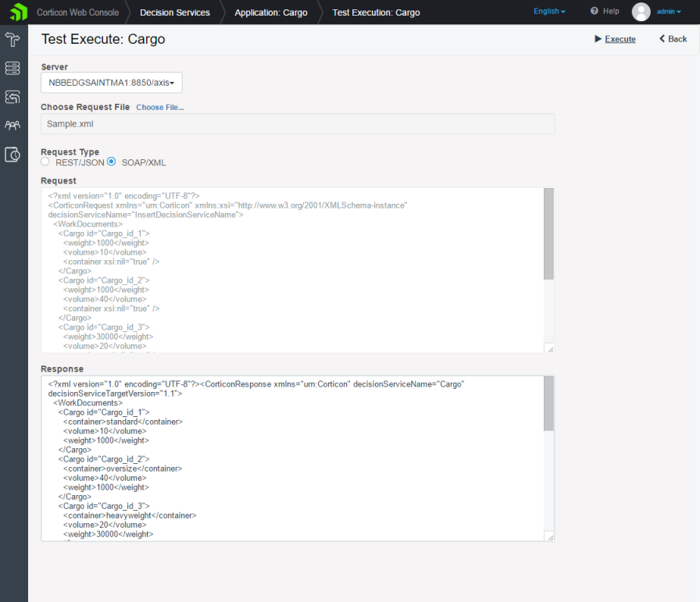Click the Response box vertical scrollbar
This screenshot has height=602, width=700.
click(548, 404)
